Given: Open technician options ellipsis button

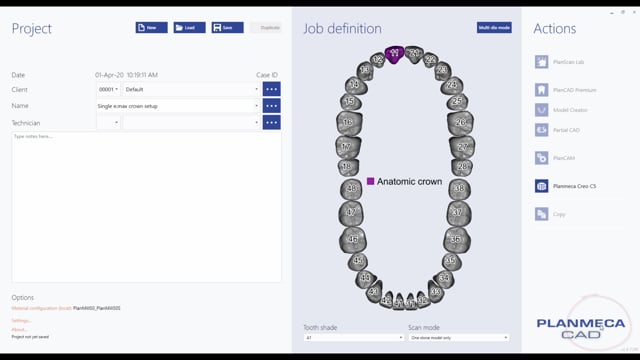Looking at the screenshot, I should 271,122.
